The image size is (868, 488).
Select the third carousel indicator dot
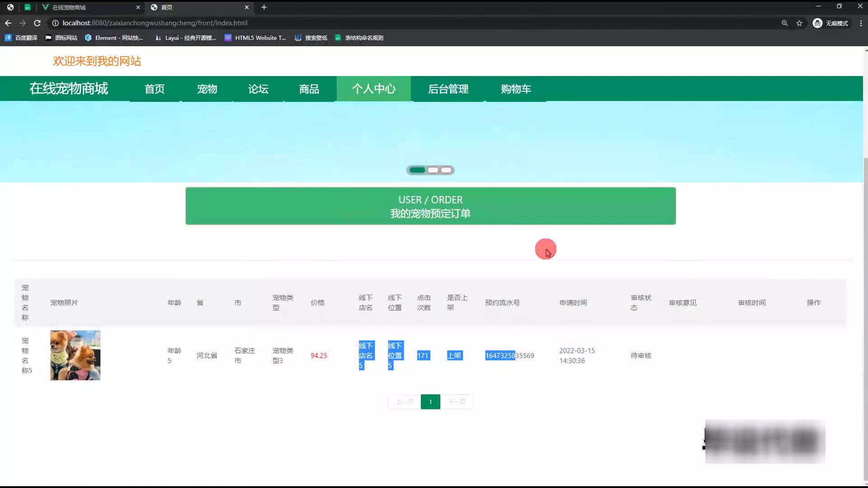click(446, 170)
